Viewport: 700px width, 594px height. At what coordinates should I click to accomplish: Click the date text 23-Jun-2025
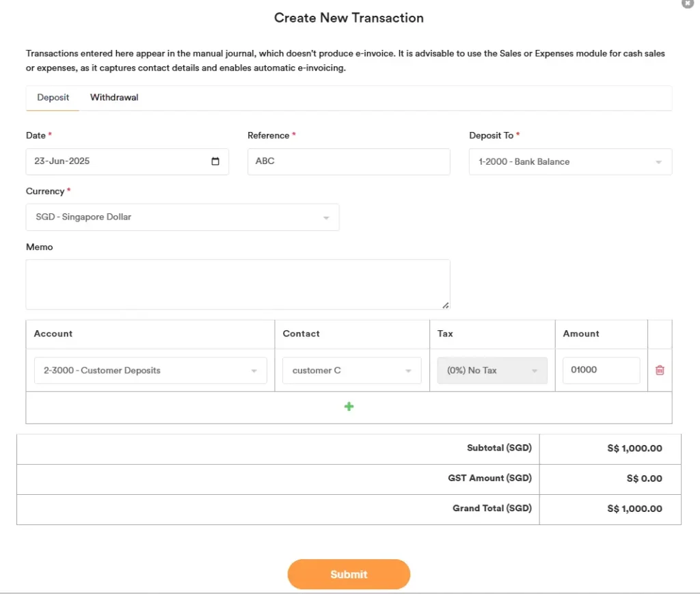click(x=63, y=162)
